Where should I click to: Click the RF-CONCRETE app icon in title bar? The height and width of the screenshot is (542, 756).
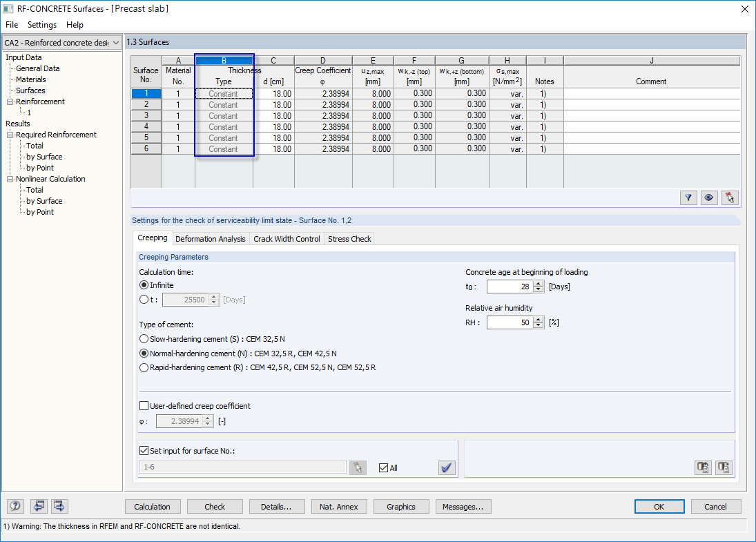[x=8, y=9]
